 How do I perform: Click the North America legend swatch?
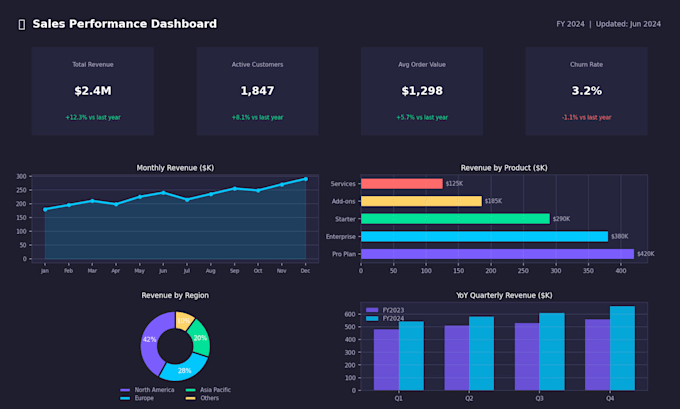125,390
